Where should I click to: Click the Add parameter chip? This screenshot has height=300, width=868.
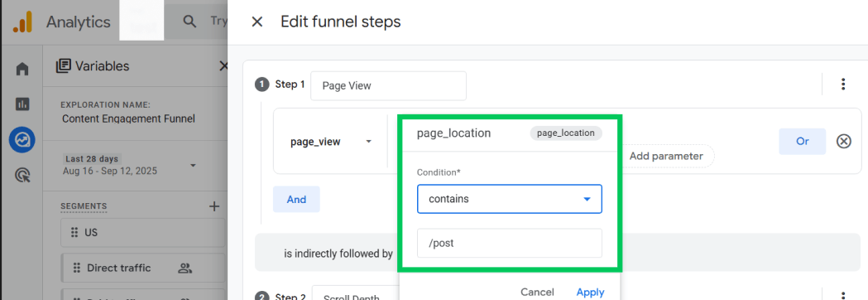click(x=666, y=157)
